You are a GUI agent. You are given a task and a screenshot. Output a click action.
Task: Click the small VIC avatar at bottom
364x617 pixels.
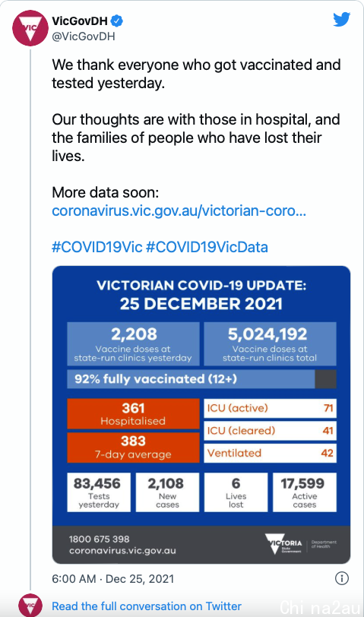click(x=30, y=605)
